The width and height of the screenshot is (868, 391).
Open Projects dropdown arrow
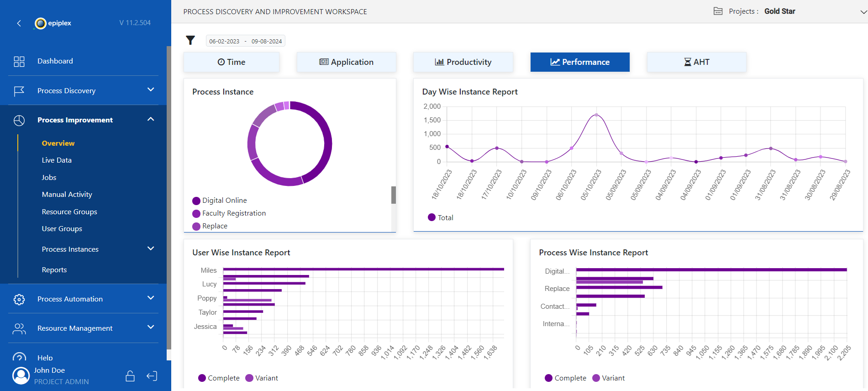click(x=863, y=12)
